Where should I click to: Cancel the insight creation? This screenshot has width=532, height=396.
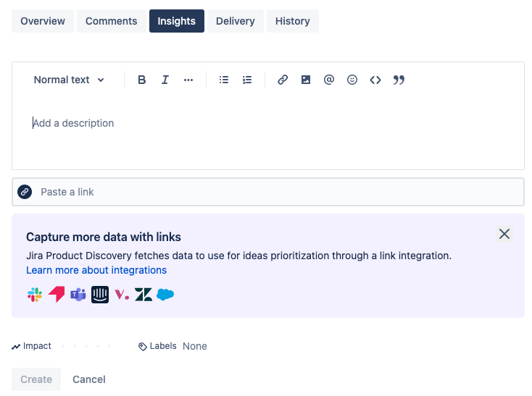coord(89,379)
